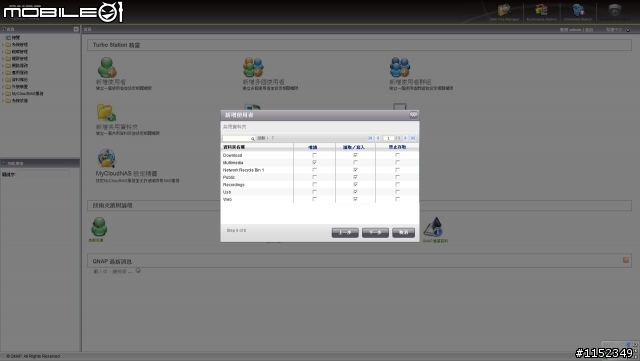Click the page number field in dialog pager
This screenshot has width=640, height=361.
388,138
